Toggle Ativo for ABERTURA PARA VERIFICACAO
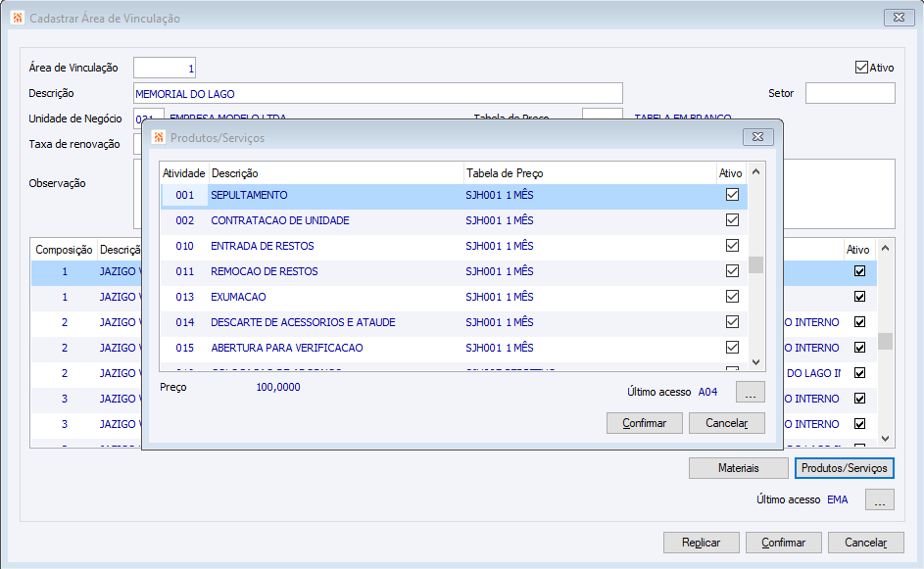 tap(732, 347)
